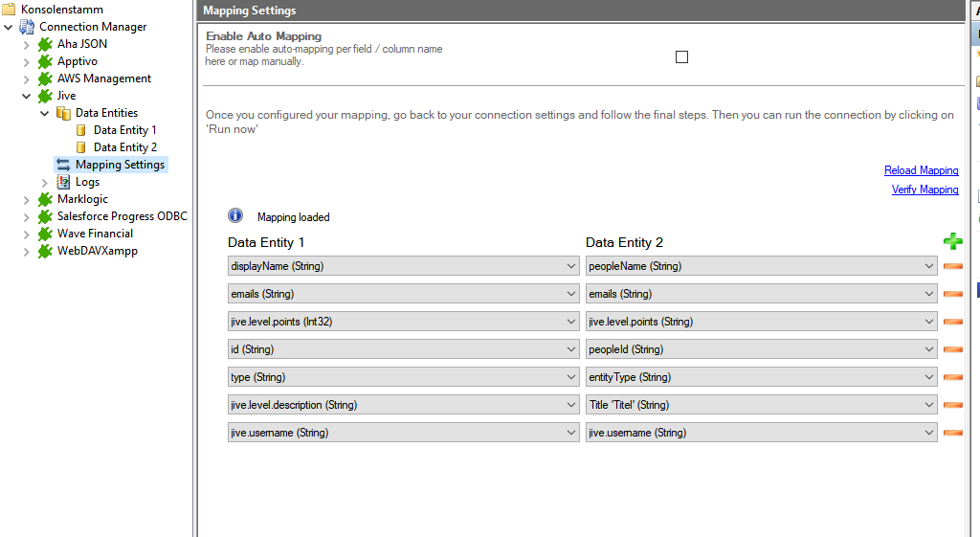Click the Data Entity 1 cylinder icon
980x537 pixels.
tap(81, 130)
